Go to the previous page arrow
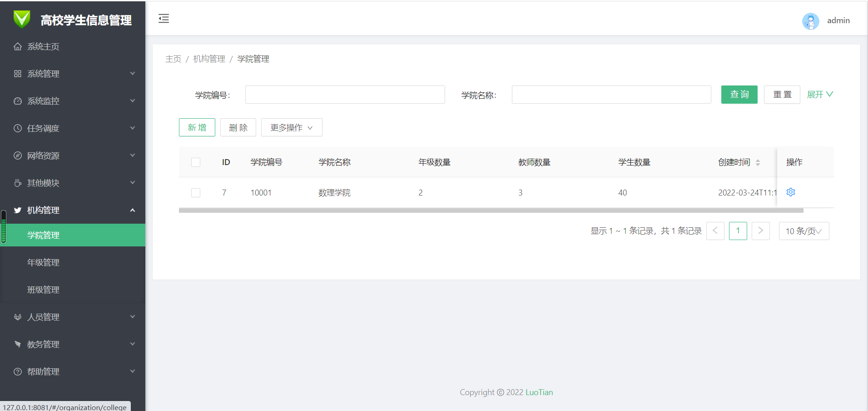868x411 pixels. coord(715,231)
